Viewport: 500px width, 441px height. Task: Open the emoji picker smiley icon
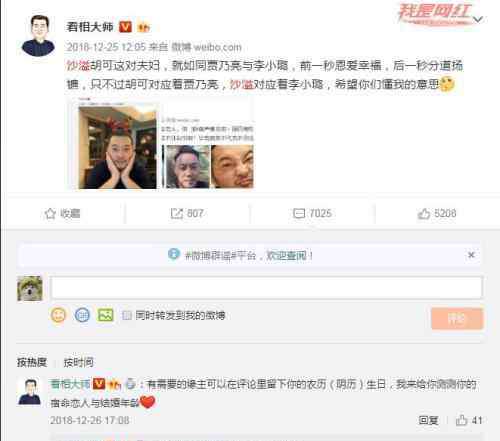click(58, 315)
